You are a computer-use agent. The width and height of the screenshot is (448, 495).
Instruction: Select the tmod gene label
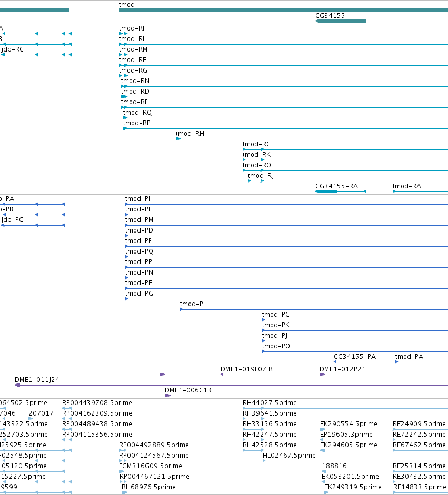click(x=127, y=5)
